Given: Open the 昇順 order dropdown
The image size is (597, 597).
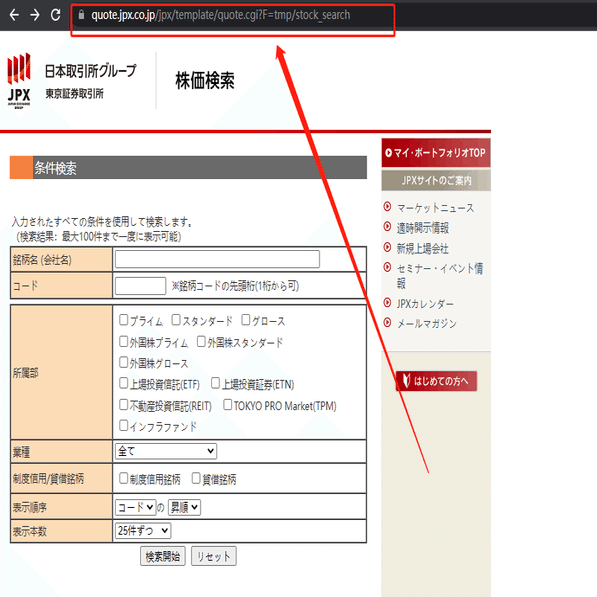Looking at the screenshot, I should coord(184,507).
